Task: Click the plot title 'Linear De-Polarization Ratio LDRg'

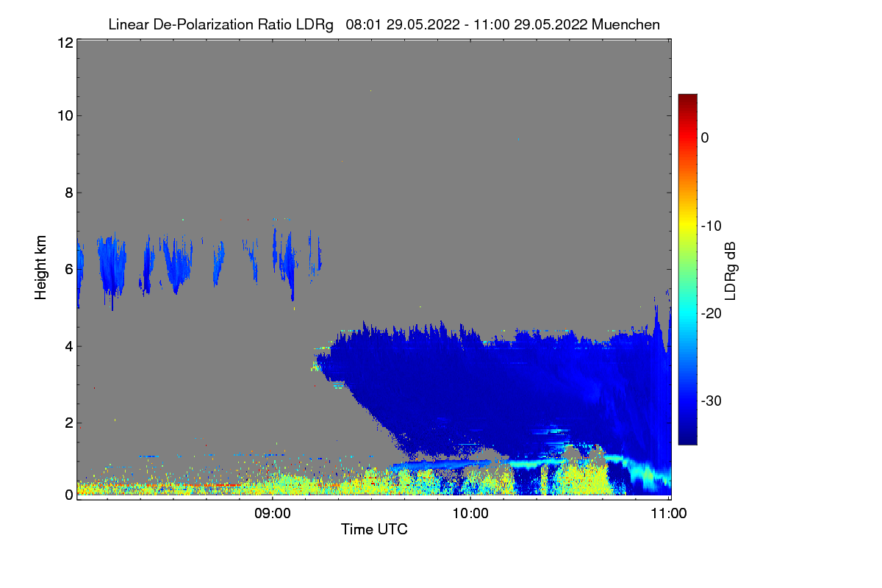Action: 220,24
